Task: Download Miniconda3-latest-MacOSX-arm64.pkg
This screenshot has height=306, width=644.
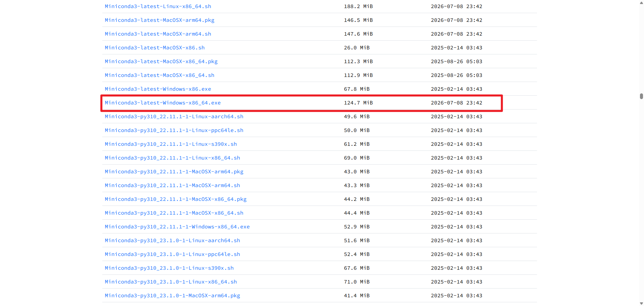Action: [x=160, y=20]
